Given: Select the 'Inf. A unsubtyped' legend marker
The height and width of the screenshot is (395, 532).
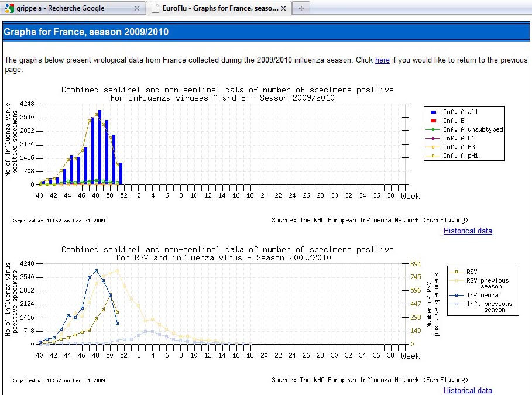Looking at the screenshot, I should pyautogui.click(x=433, y=129).
